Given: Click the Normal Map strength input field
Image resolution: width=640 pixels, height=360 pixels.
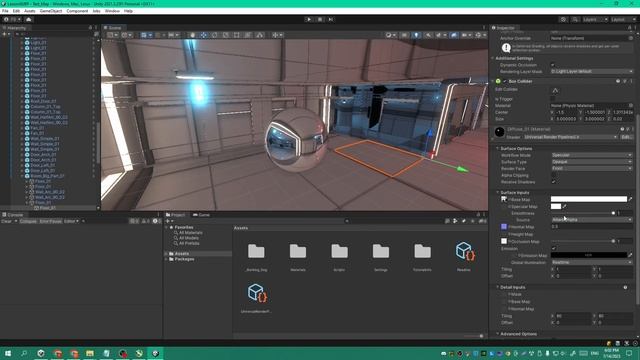Looking at the screenshot, I should point(591,227).
